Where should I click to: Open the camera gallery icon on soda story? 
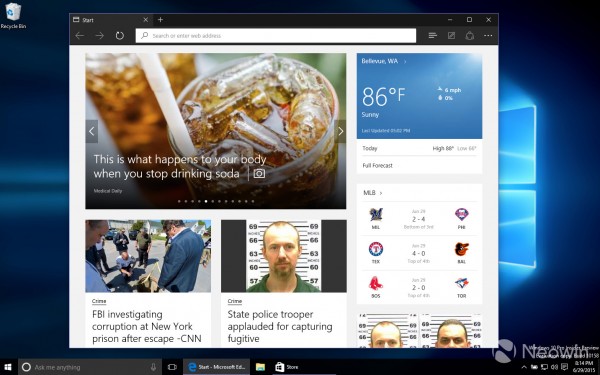click(259, 174)
